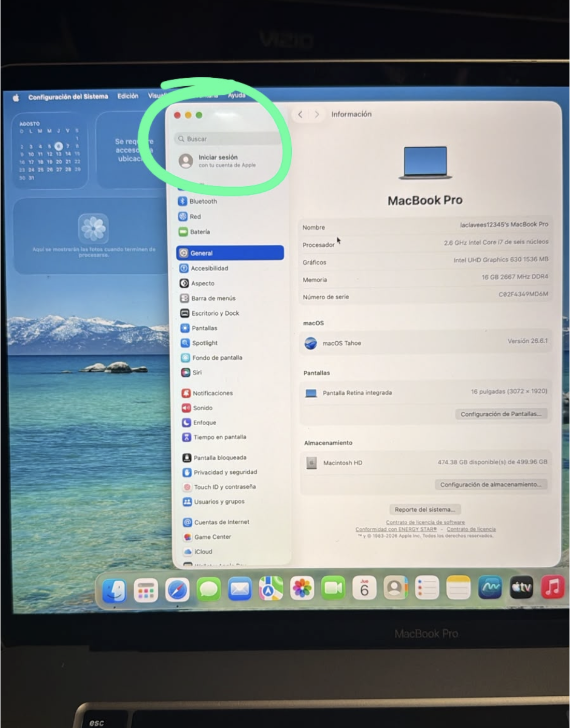Open the Apple menu

coord(16,97)
